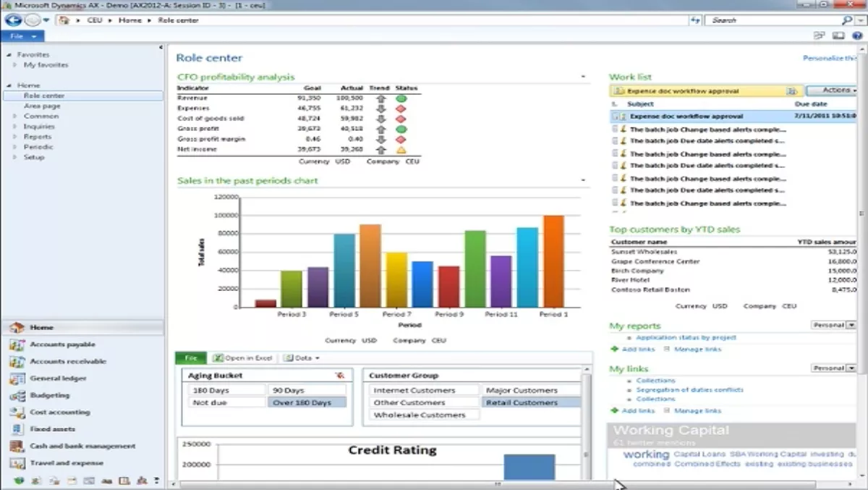Click the Budgeting module icon
868x490 pixels.
tap(17, 395)
